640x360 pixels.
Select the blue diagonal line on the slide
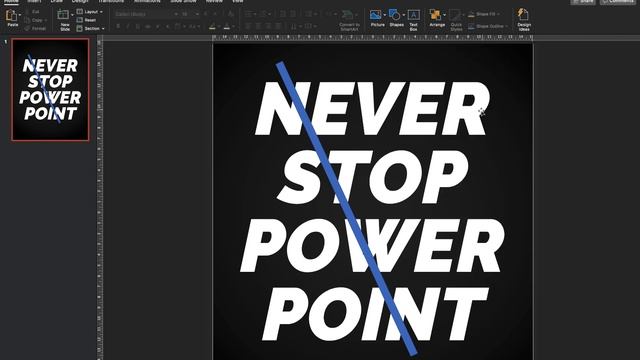coord(347,208)
